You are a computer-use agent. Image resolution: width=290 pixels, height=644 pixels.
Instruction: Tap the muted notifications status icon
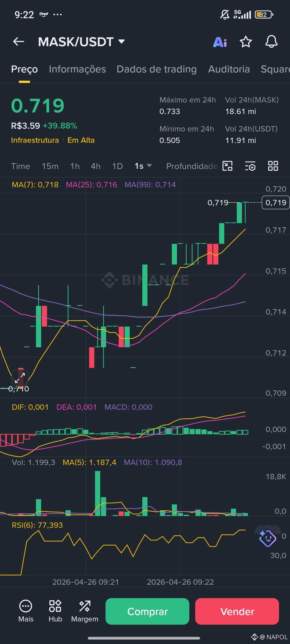[x=225, y=14]
